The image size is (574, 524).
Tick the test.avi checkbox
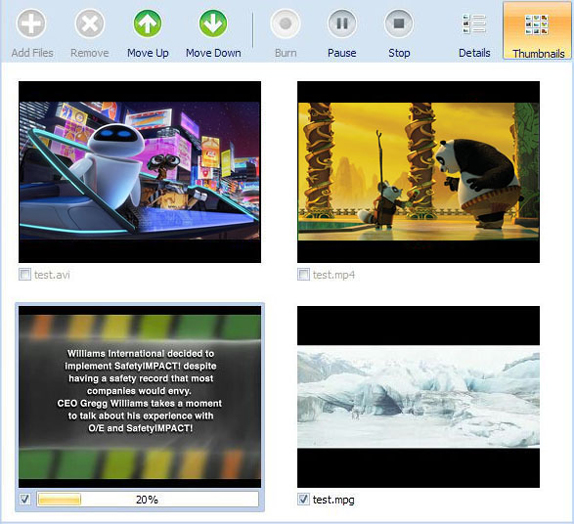tap(25, 275)
